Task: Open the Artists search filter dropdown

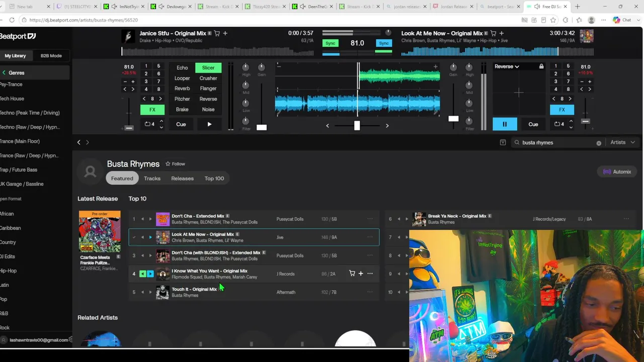Action: [x=622, y=142]
